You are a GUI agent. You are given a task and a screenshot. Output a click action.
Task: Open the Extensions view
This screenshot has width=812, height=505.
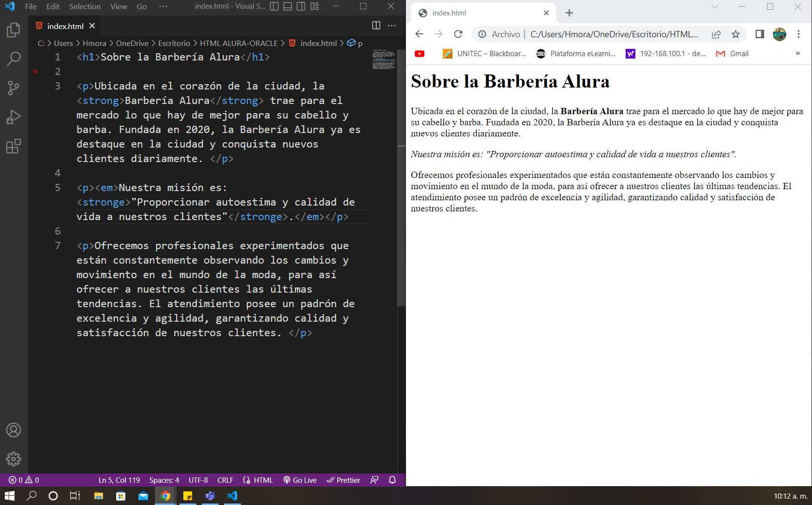pyautogui.click(x=14, y=146)
